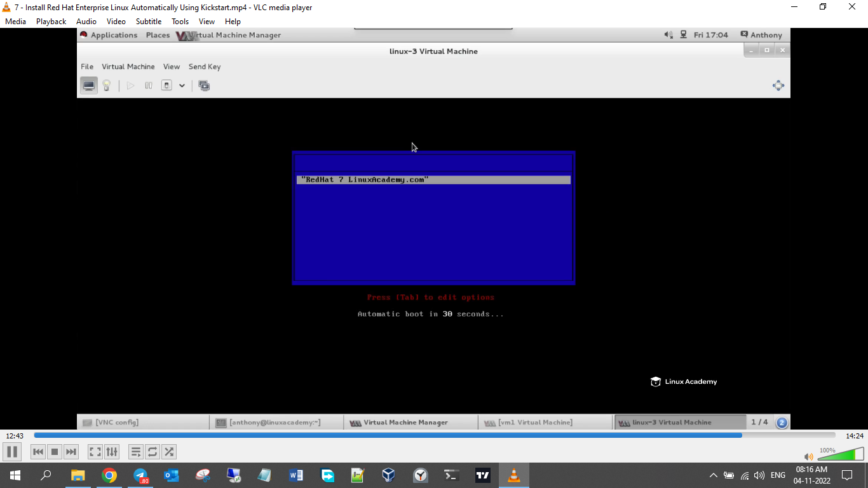Screen dimensions: 868x488
Task: Click GNOME volume icon in top panel
Action: click(x=668, y=35)
